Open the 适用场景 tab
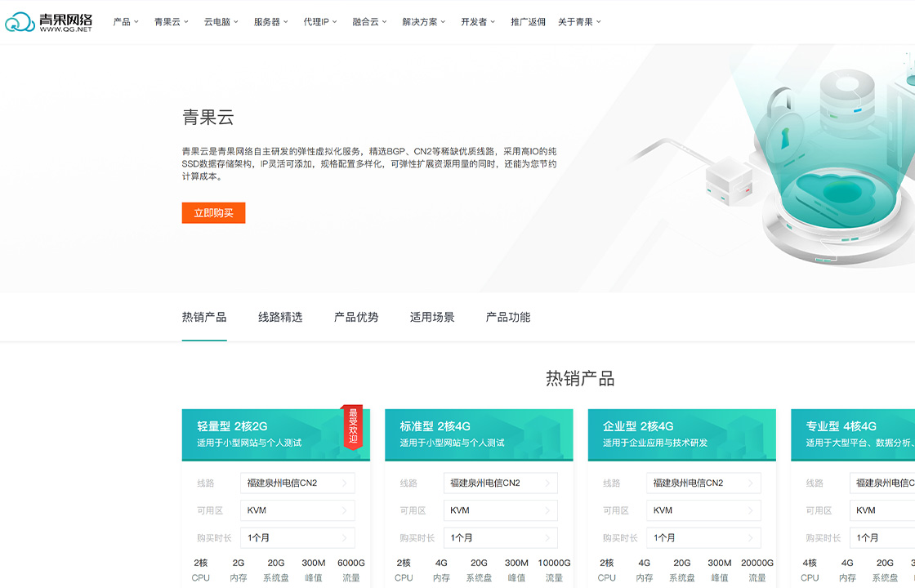Image resolution: width=915 pixels, height=588 pixels. tap(432, 318)
